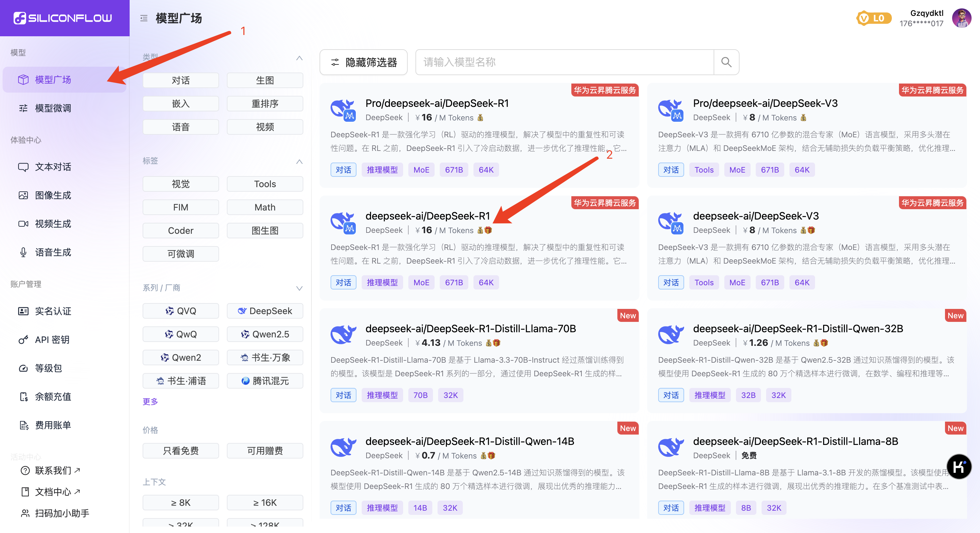Go to API 密钥 in the sidebar
This screenshot has width=980, height=533.
click(52, 339)
